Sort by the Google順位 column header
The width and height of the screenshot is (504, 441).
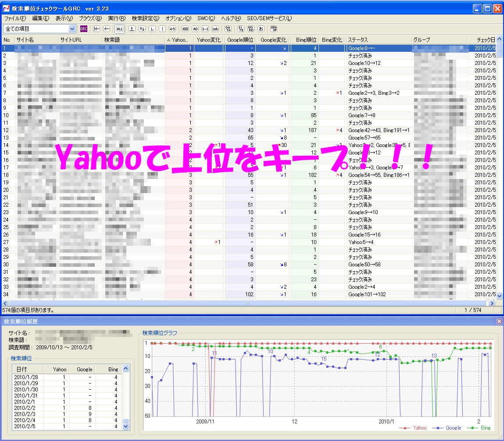coord(240,40)
